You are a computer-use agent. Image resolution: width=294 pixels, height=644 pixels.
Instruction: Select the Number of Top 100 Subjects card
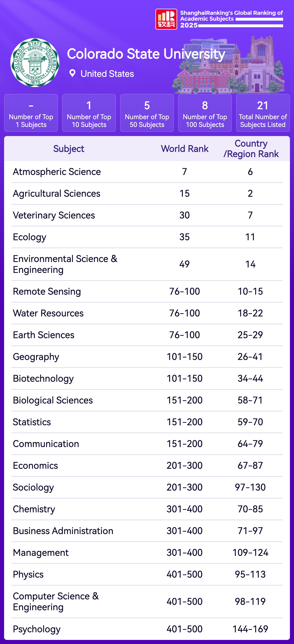pos(205,113)
